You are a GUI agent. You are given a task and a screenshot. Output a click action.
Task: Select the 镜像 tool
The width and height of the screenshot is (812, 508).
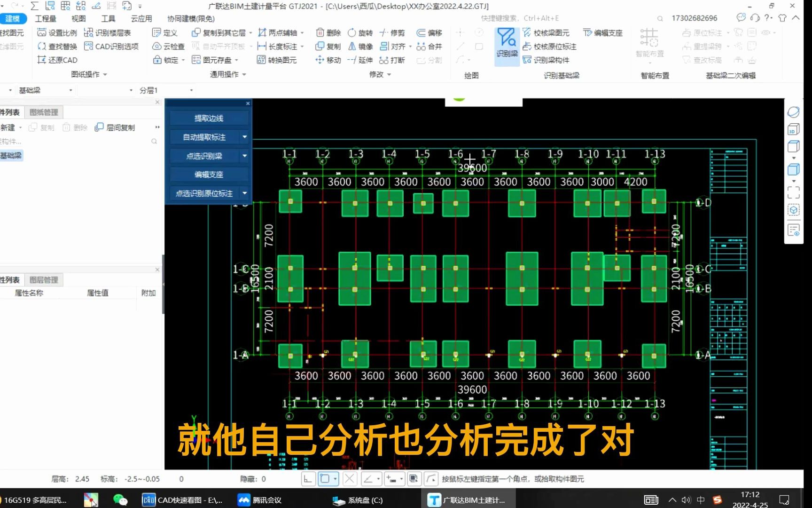360,46
